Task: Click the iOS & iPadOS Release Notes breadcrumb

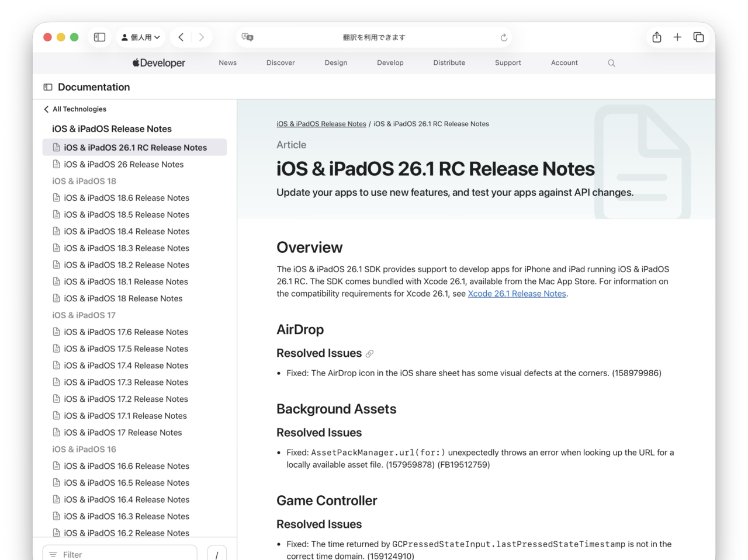Action: pyautogui.click(x=321, y=123)
